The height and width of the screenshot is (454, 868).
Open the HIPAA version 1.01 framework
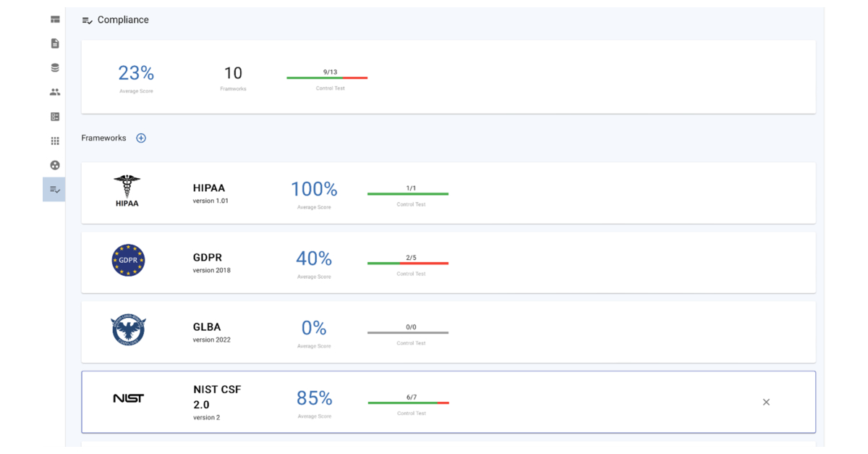[448, 193]
